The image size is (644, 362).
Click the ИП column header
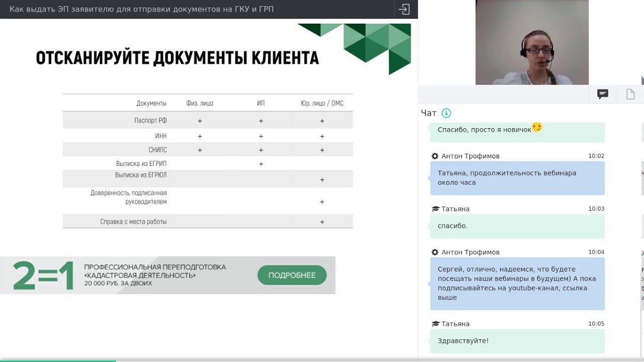pos(261,103)
